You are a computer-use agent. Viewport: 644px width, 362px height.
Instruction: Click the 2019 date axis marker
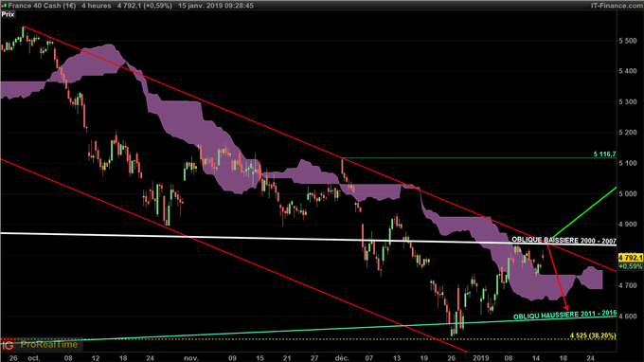(480, 358)
